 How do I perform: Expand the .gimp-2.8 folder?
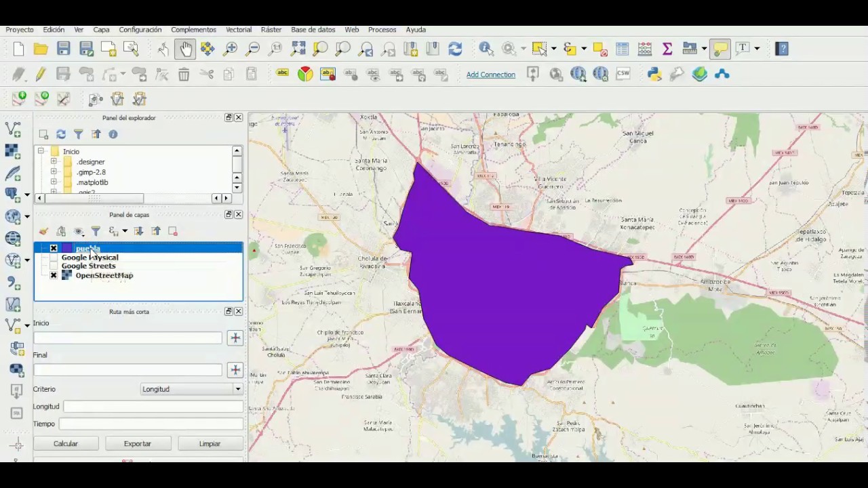[x=54, y=172]
